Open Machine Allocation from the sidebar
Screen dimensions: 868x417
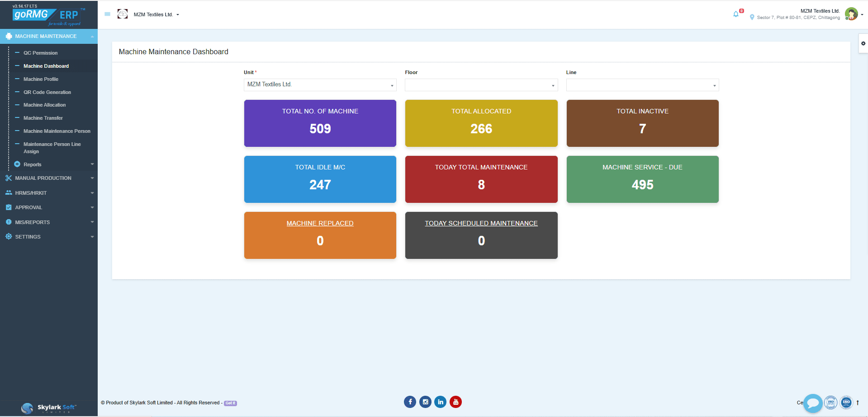point(43,105)
